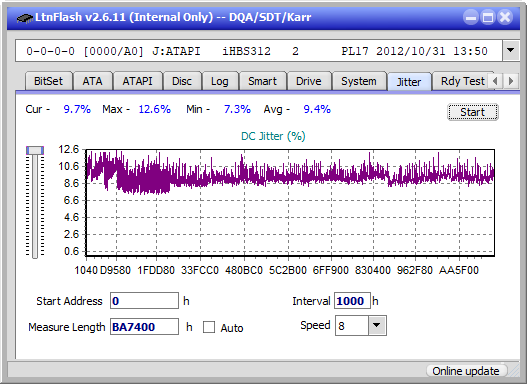527x384 pixels.
Task: Switch to the BitSet tab
Action: 48,81
